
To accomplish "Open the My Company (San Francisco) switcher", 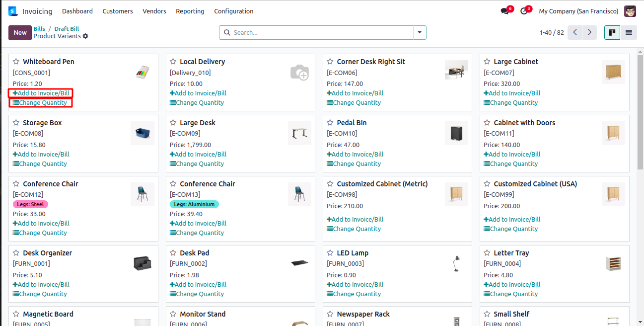I will click(578, 11).
